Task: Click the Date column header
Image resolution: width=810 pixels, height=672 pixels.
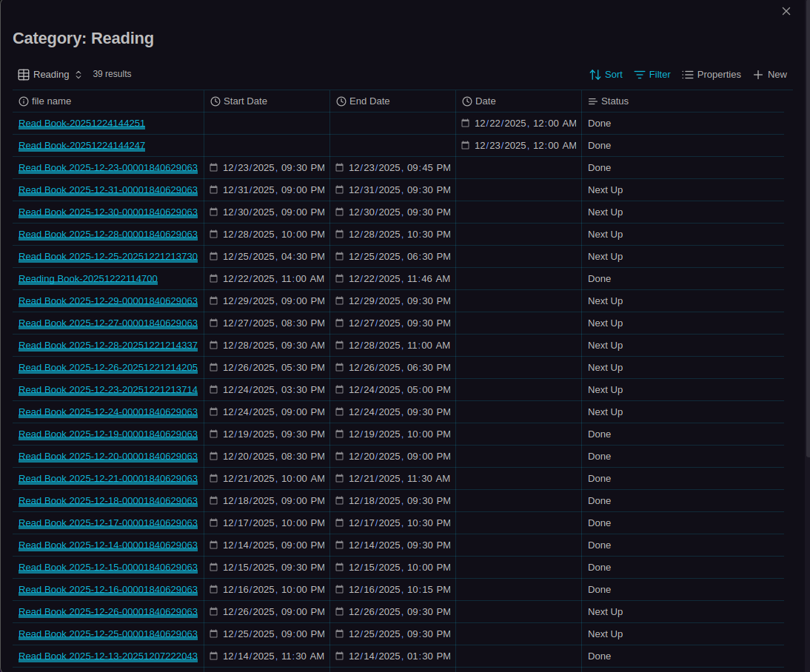Action: click(x=485, y=101)
